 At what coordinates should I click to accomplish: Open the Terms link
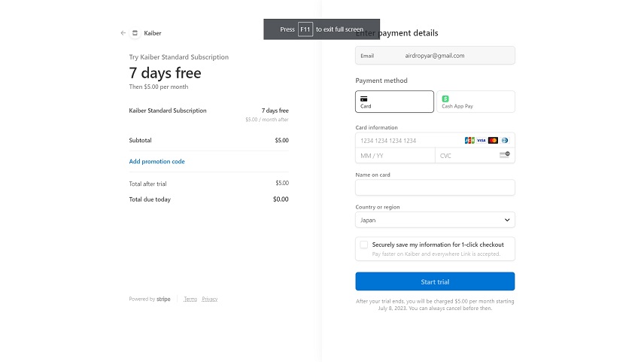[190, 299]
